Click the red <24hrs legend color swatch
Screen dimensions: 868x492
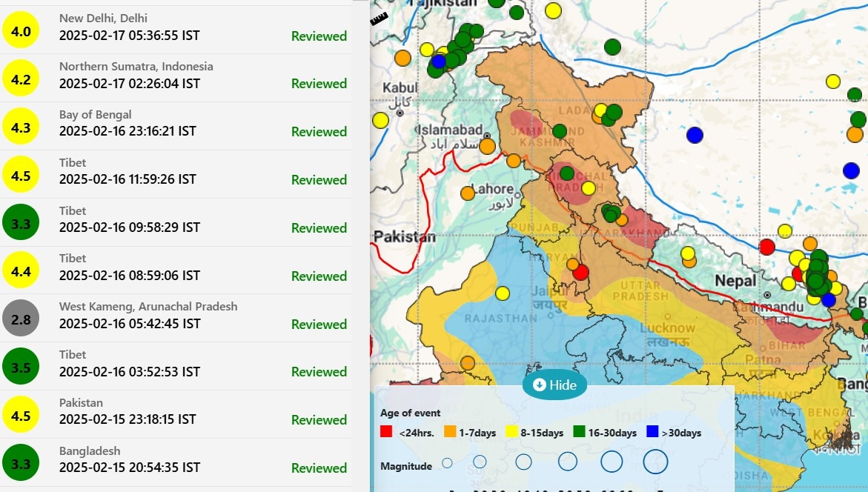pos(385,432)
